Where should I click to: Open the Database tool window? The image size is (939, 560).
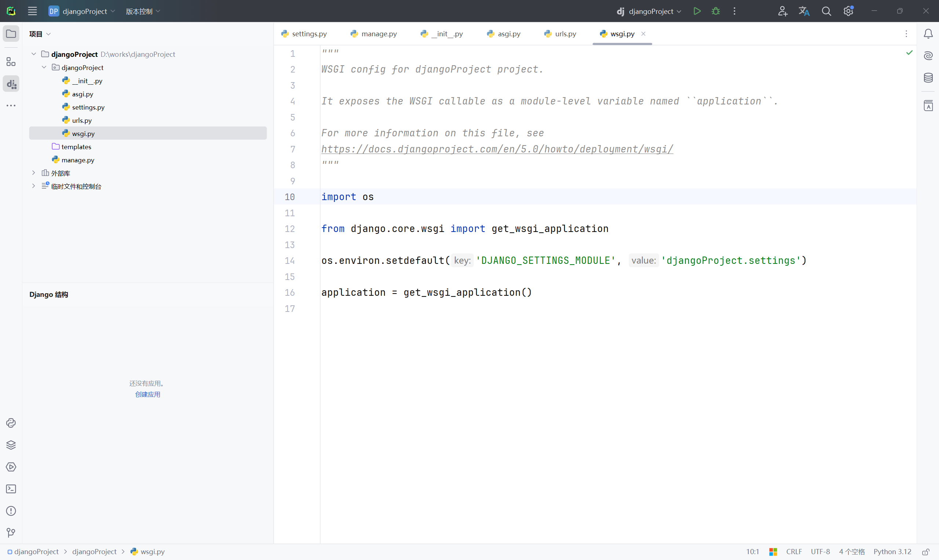(928, 78)
